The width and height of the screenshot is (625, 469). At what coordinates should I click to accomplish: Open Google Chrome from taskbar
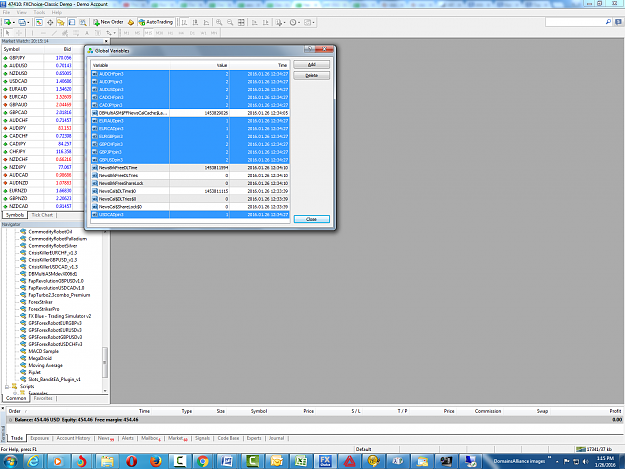[202, 461]
